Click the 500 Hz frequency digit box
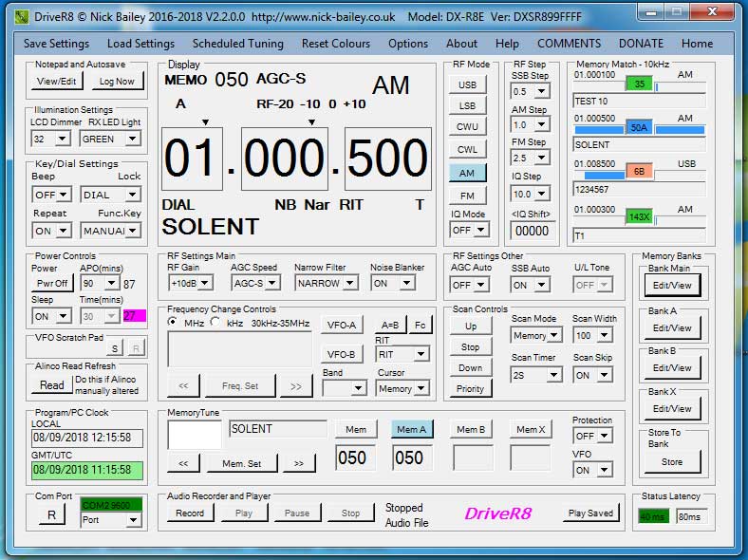The height and width of the screenshot is (560, 748). click(x=388, y=159)
